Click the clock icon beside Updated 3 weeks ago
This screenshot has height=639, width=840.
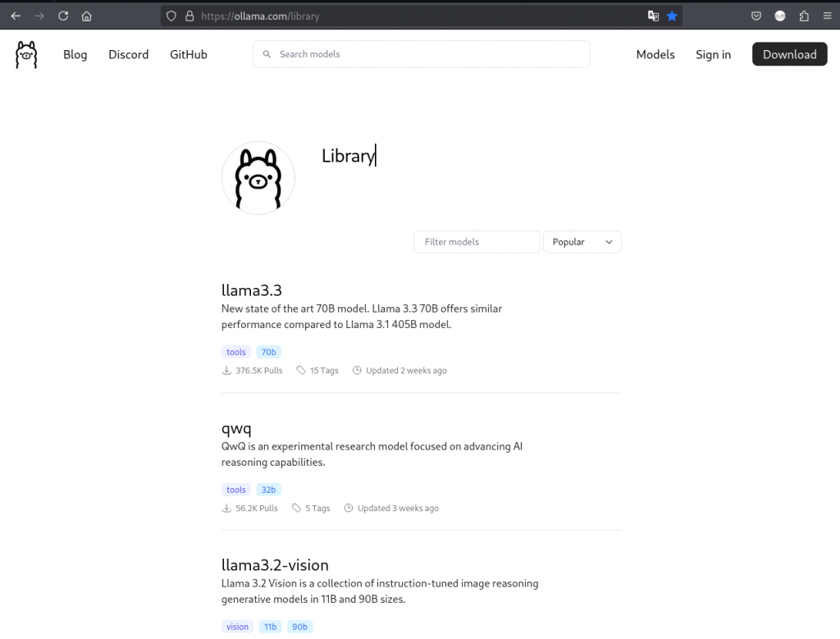click(x=348, y=508)
